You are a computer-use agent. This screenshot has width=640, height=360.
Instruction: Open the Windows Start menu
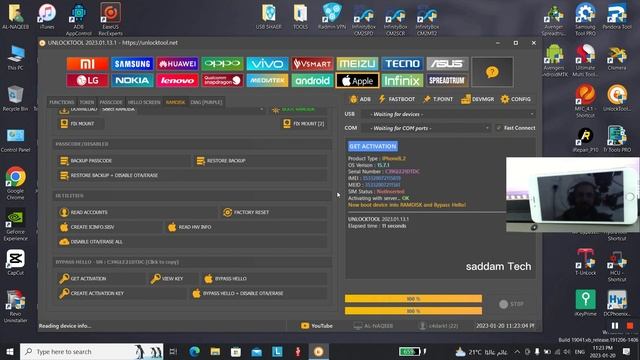[x=10, y=351]
